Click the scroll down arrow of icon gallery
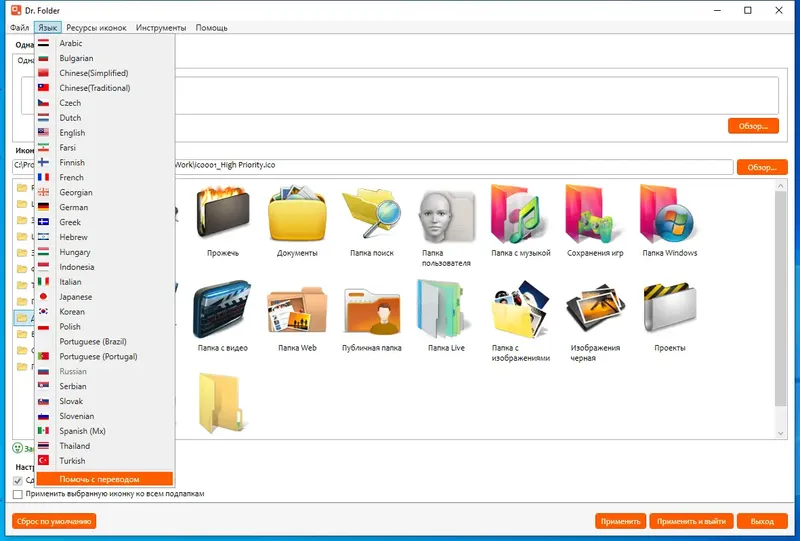The height and width of the screenshot is (541, 800). point(780,433)
